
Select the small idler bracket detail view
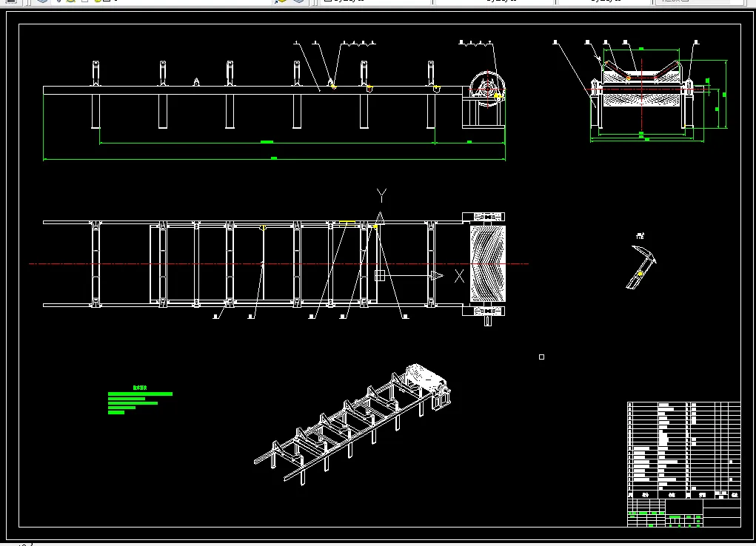641,267
